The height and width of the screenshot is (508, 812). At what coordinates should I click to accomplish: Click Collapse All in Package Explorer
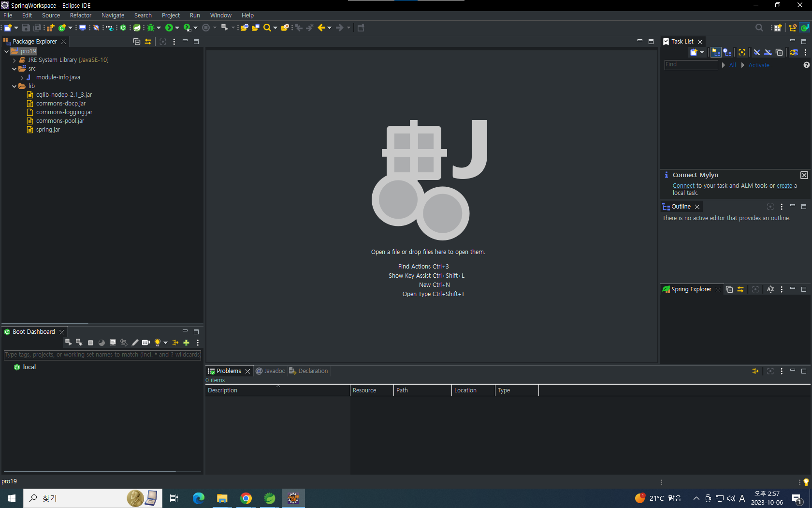137,42
